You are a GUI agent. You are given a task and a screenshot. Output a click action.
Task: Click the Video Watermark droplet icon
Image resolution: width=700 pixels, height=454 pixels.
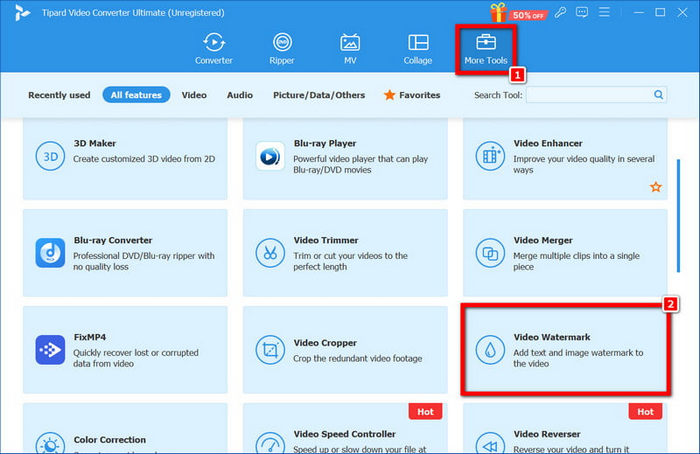coord(490,350)
